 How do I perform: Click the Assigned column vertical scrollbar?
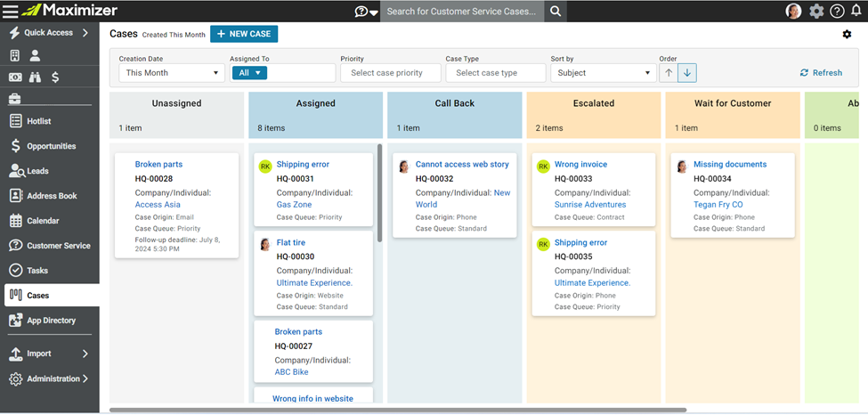tap(380, 193)
